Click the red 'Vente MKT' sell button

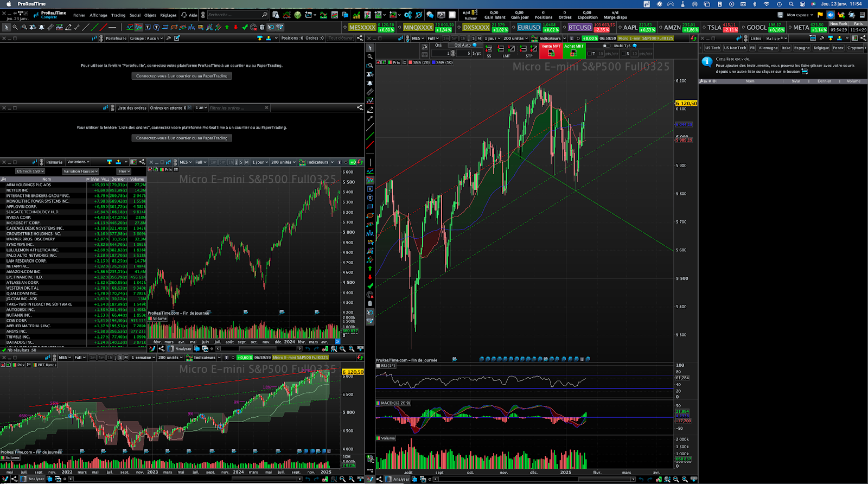(551, 50)
